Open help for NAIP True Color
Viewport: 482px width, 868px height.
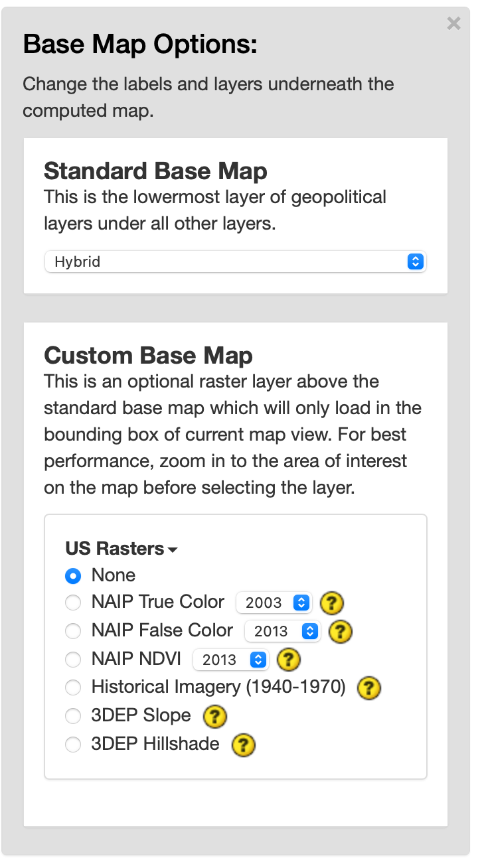pyautogui.click(x=332, y=603)
